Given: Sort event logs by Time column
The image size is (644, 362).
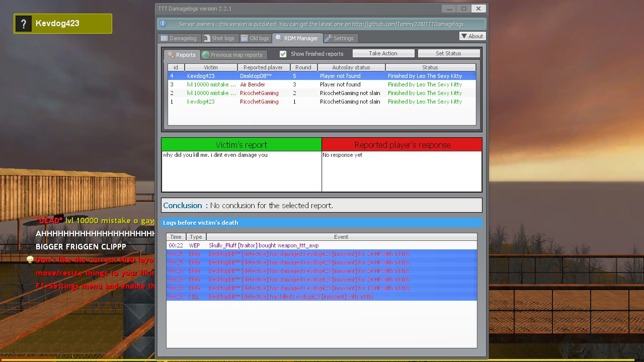Looking at the screenshot, I should pyautogui.click(x=176, y=237).
